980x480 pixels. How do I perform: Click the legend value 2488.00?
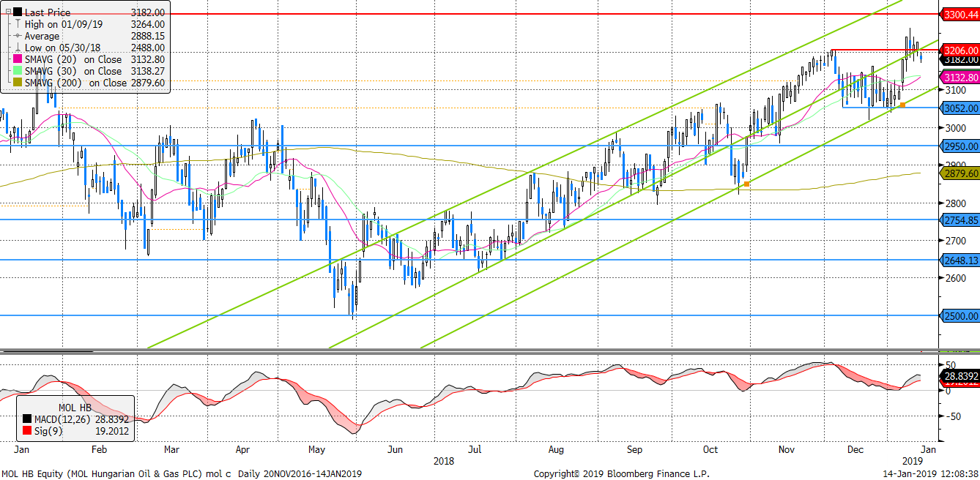click(147, 48)
